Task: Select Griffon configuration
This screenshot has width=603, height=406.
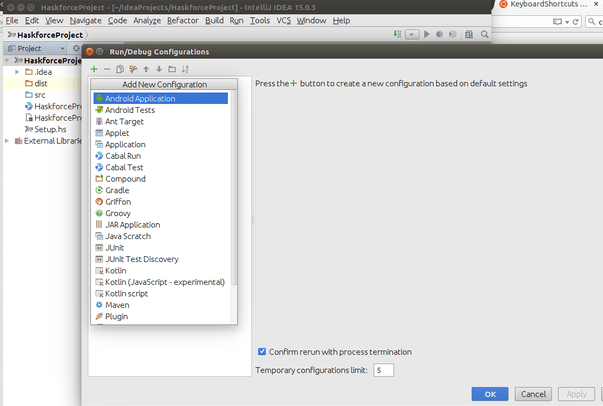Action: pos(161,201)
